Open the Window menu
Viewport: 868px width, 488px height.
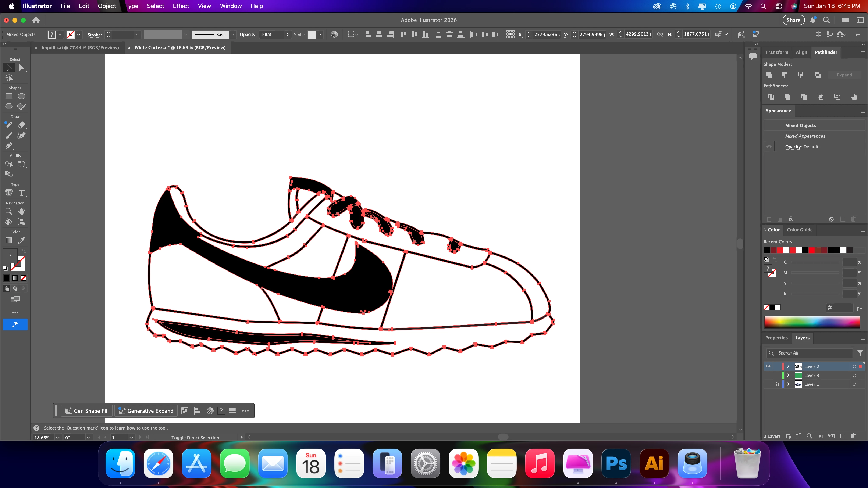pos(231,6)
